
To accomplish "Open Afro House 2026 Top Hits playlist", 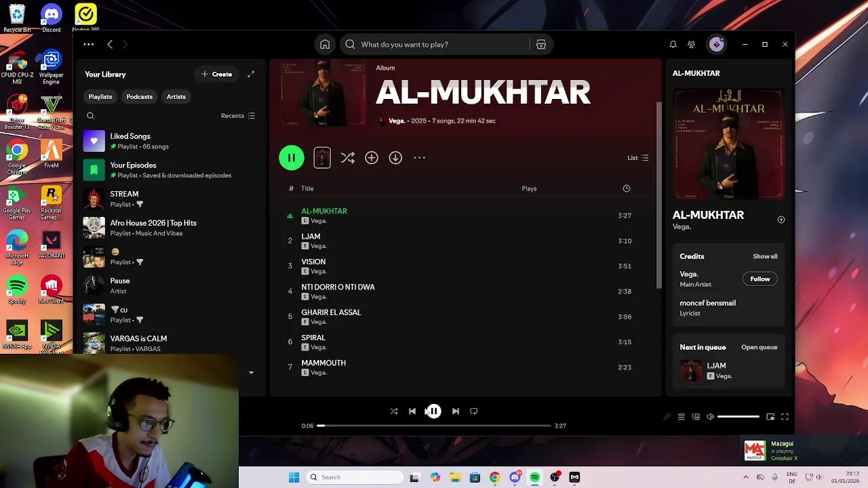I will tap(170, 228).
